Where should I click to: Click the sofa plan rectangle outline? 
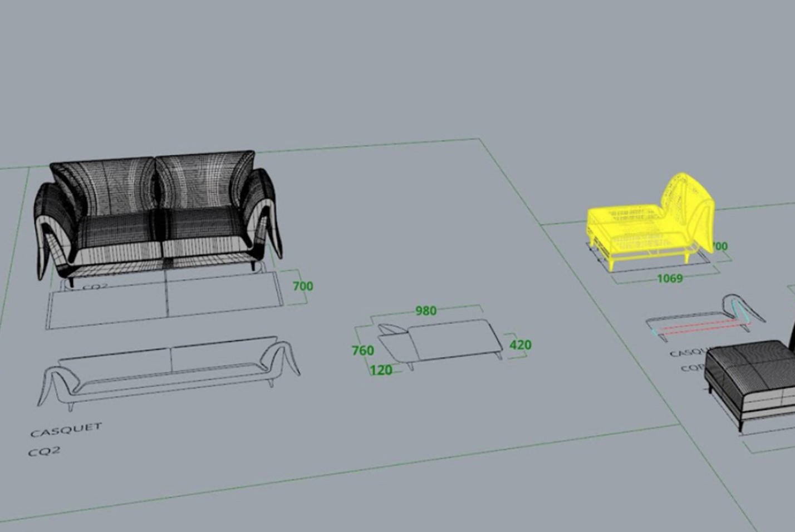[164, 299]
